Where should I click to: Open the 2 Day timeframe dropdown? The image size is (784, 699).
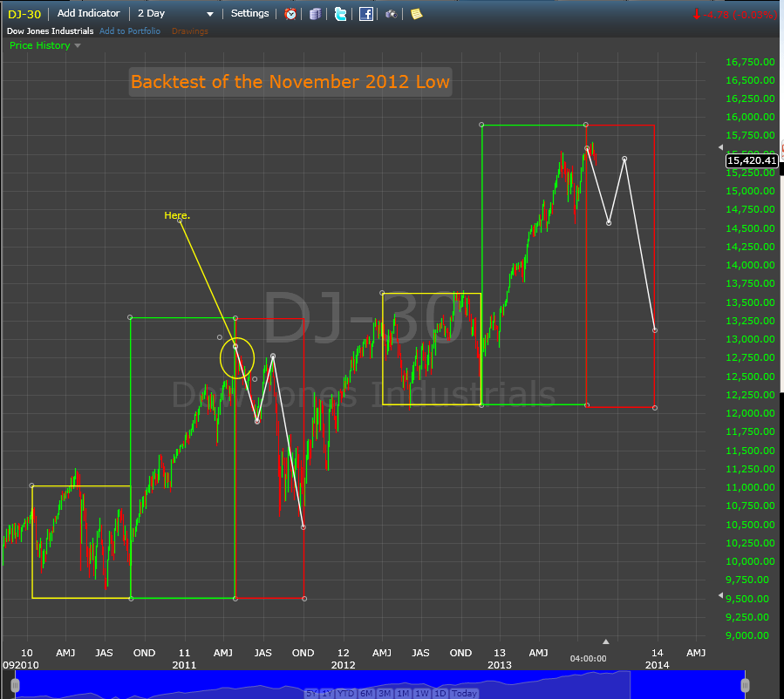pos(175,13)
